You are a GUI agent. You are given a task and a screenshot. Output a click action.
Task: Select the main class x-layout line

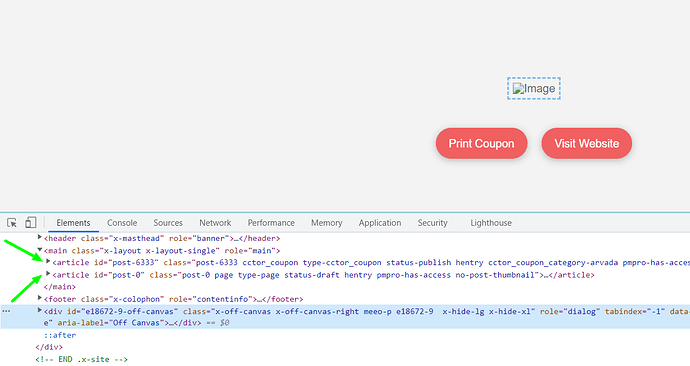[x=162, y=250]
